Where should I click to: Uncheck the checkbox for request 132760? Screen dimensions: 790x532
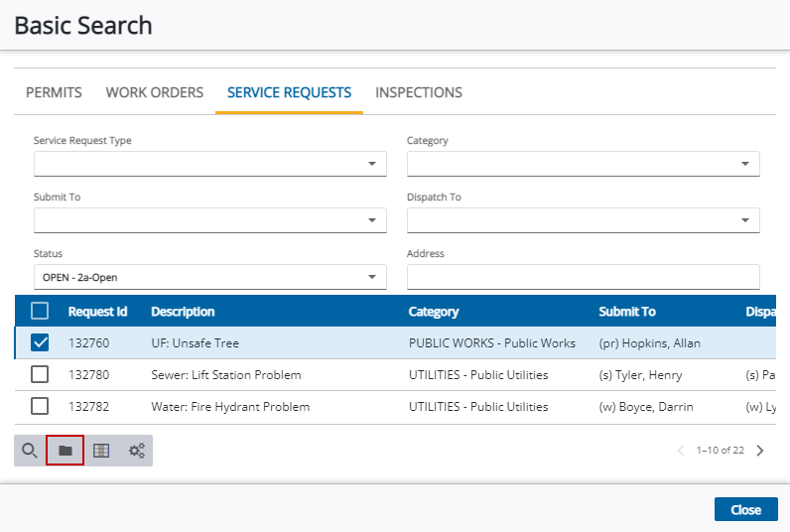[40, 342]
